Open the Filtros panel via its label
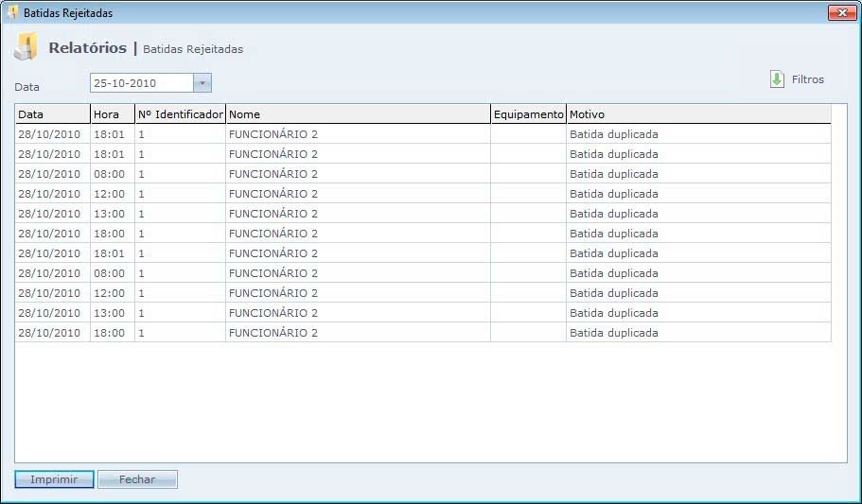This screenshot has width=862, height=504. click(808, 79)
